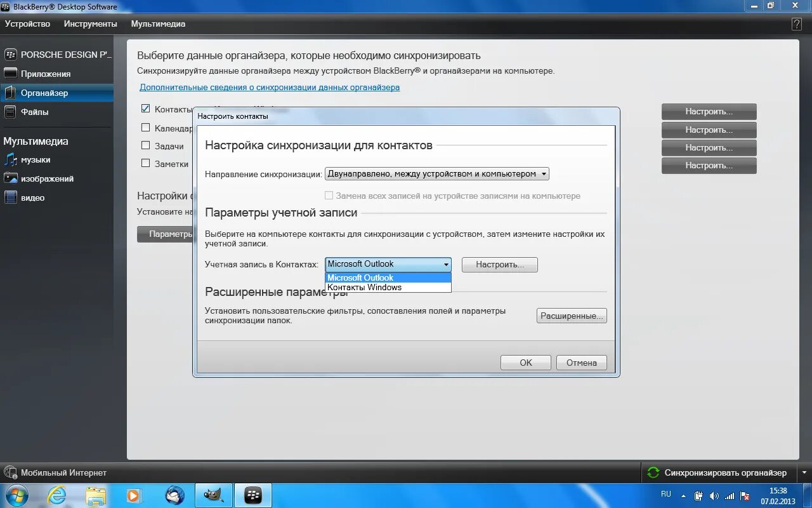
Task: Click network signal tray icon
Action: (x=730, y=495)
